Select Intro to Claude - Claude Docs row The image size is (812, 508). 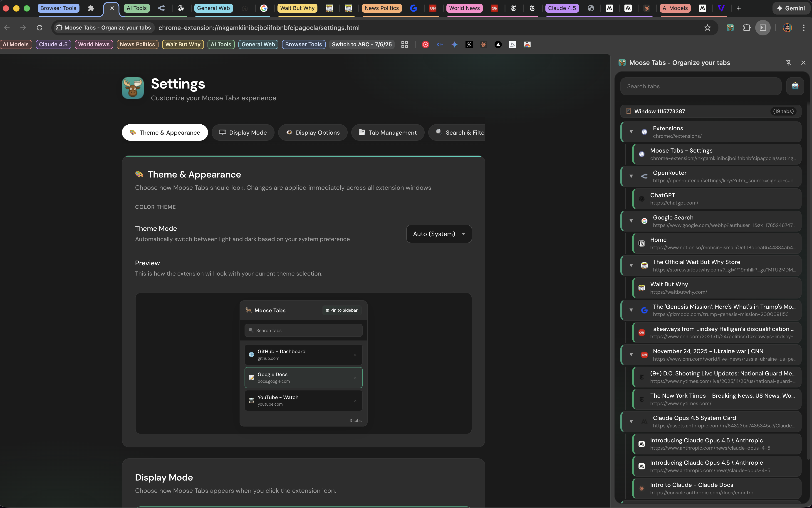[x=717, y=488]
